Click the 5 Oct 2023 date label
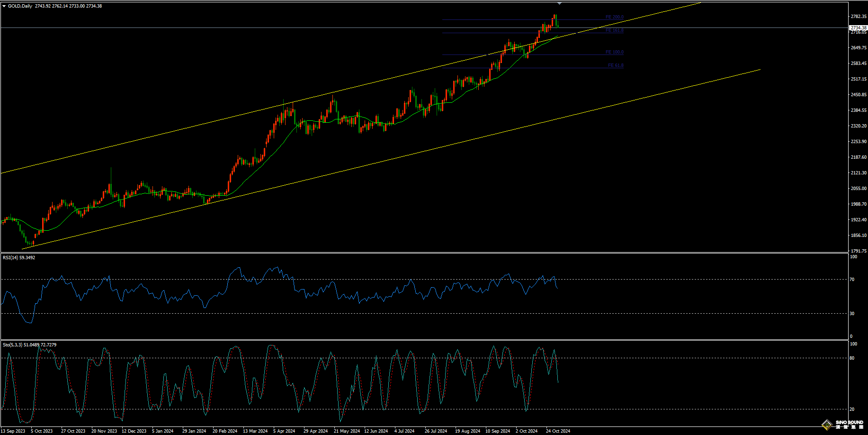Viewport: 868px width, 435px height. click(42, 431)
